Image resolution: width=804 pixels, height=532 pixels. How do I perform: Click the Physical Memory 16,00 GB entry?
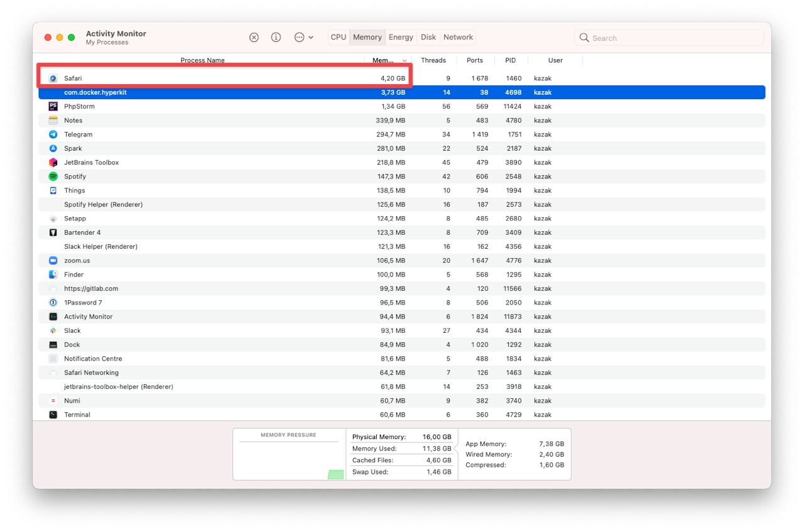401,437
